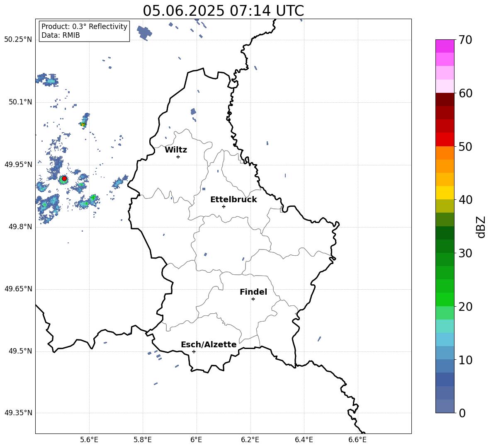This screenshot has height=448, width=491.
Task: Click the title 05.06.2025 07:14 UTC
Action: (x=223, y=11)
